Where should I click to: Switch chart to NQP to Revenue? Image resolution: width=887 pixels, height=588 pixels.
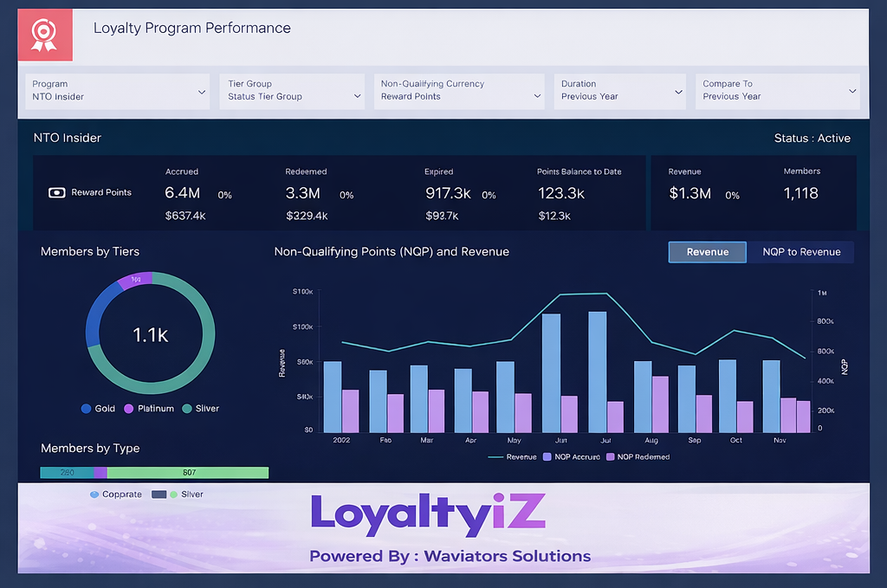tap(801, 252)
